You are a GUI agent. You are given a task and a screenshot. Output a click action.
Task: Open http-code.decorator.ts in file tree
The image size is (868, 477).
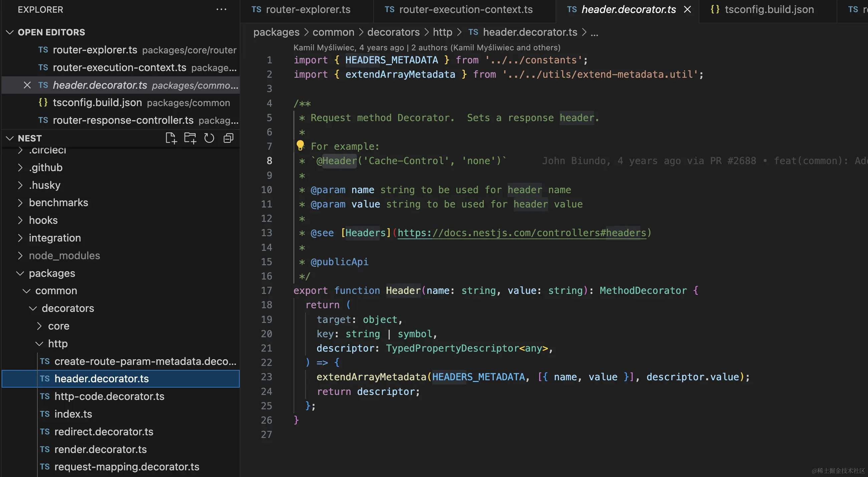click(x=109, y=396)
